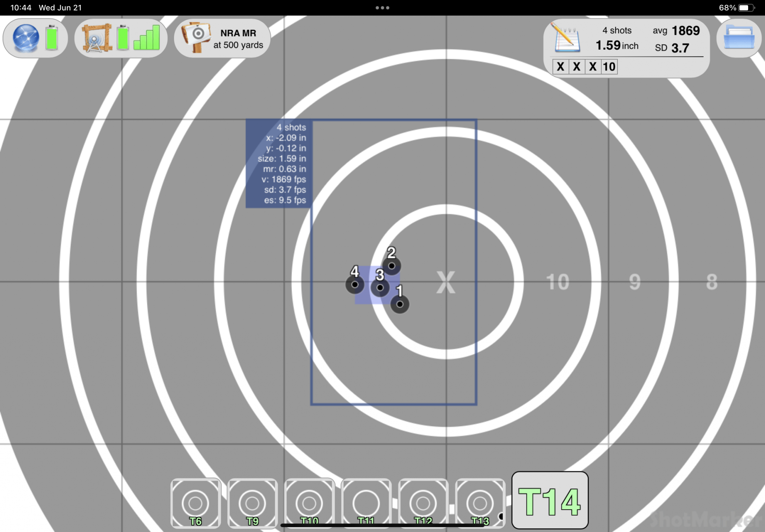Tap the avg 1869 velocity readout
Screen dimensions: 765x532
pos(676,31)
